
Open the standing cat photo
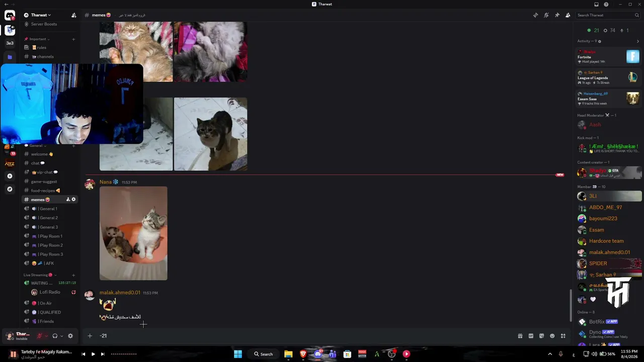coord(210,134)
